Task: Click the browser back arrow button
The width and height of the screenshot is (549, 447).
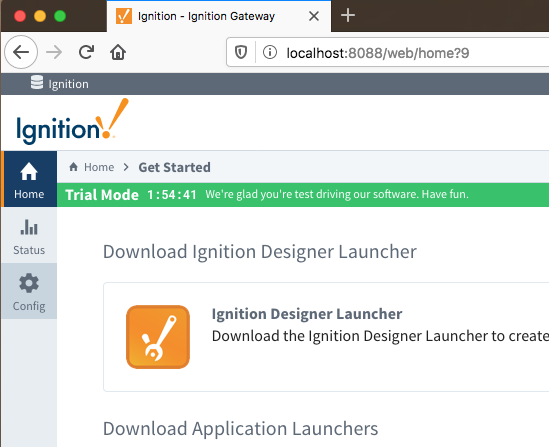Action: (x=21, y=53)
